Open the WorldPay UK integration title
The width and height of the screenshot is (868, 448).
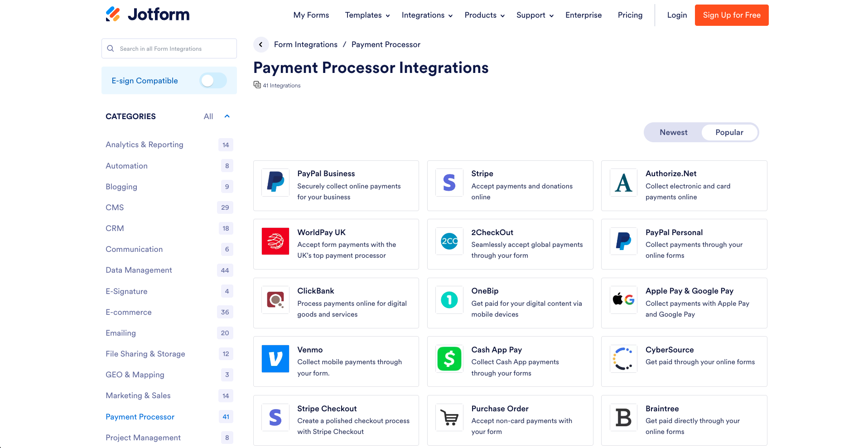[321, 232]
